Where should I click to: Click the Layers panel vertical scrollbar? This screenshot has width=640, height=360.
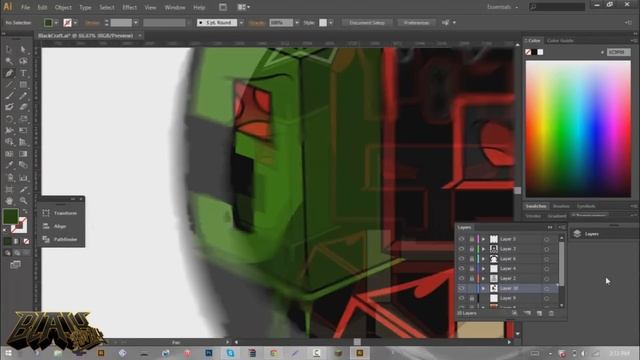(x=562, y=270)
